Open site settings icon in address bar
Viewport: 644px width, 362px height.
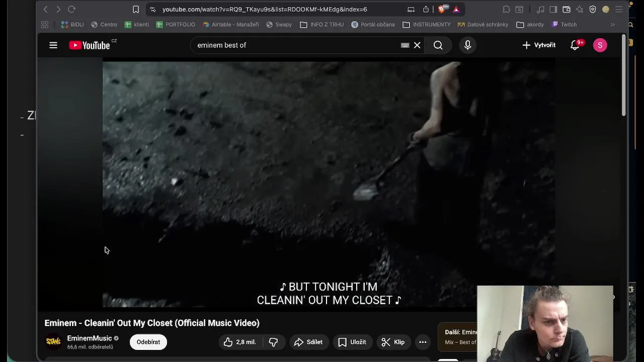pyautogui.click(x=153, y=9)
